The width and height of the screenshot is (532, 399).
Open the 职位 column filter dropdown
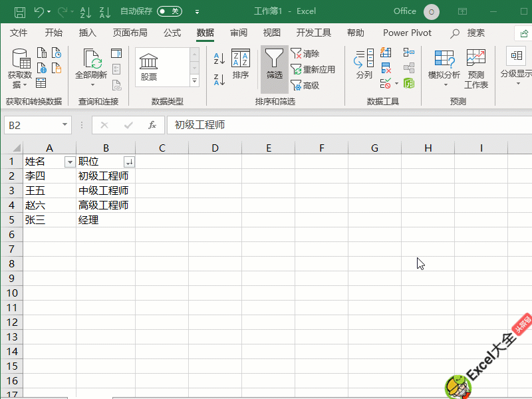coord(129,162)
